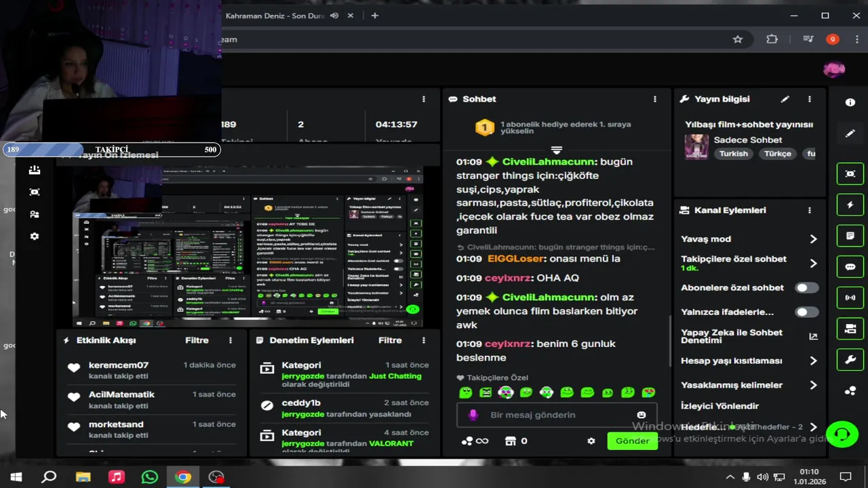
Task: Click the chat bubble quick action icon
Action: tap(850, 267)
